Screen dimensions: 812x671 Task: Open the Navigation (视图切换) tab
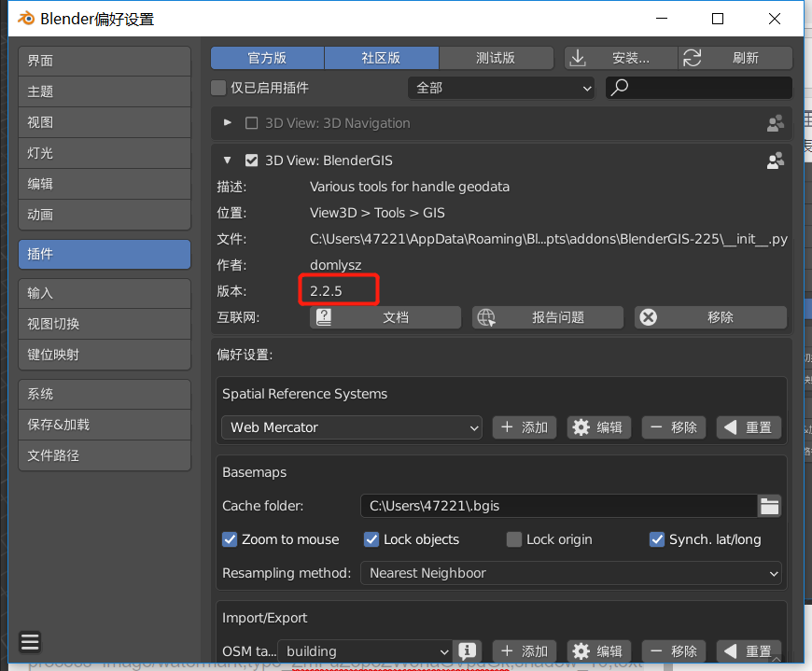click(105, 324)
